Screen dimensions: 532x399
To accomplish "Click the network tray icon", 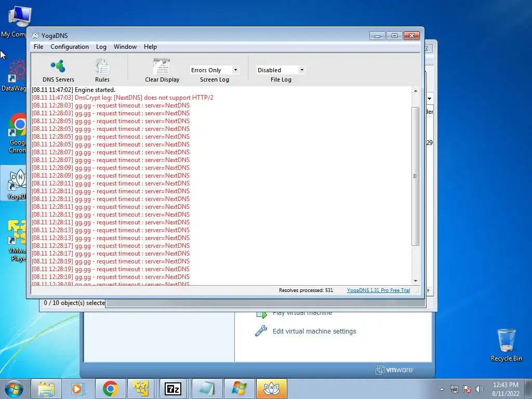I will point(454,389).
